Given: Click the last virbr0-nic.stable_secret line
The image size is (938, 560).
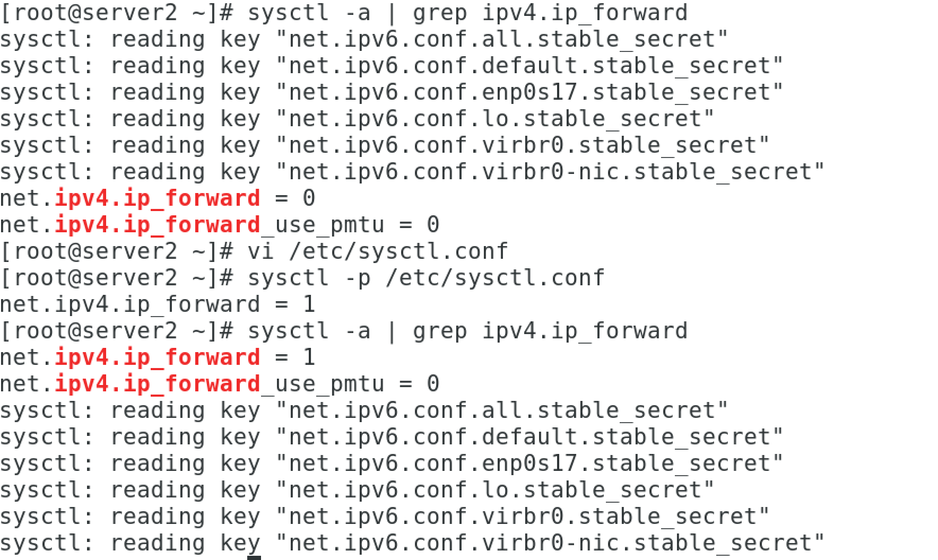Looking at the screenshot, I should (412, 542).
